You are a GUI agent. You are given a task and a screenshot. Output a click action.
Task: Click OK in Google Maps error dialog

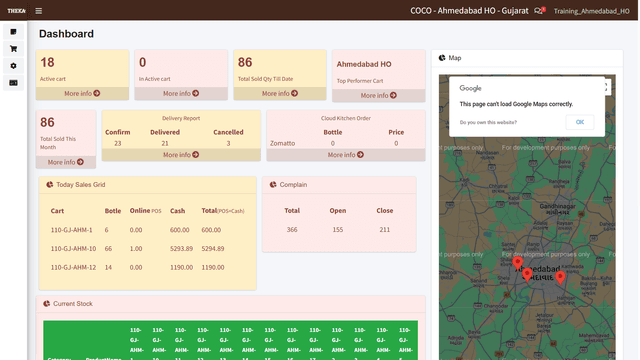click(x=580, y=122)
